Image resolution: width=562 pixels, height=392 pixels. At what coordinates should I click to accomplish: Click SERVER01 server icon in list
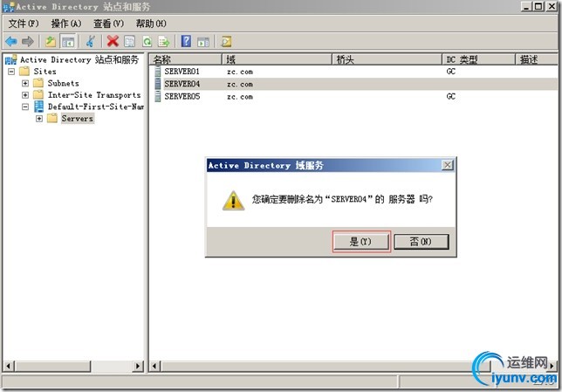[157, 72]
